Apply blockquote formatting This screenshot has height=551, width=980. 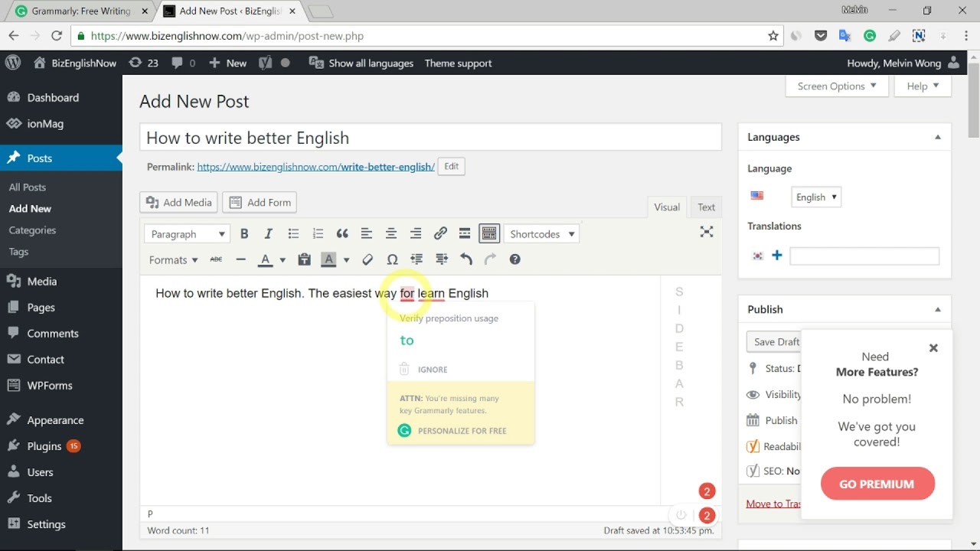[x=342, y=234]
